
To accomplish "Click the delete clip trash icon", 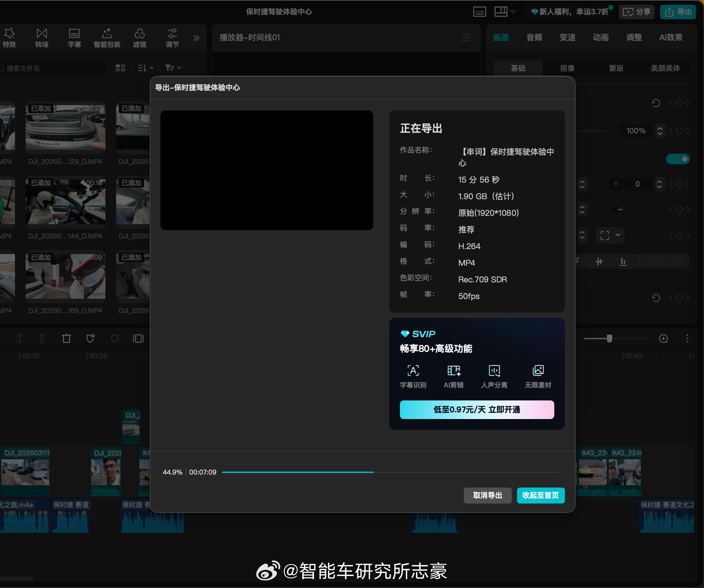I will (x=67, y=338).
